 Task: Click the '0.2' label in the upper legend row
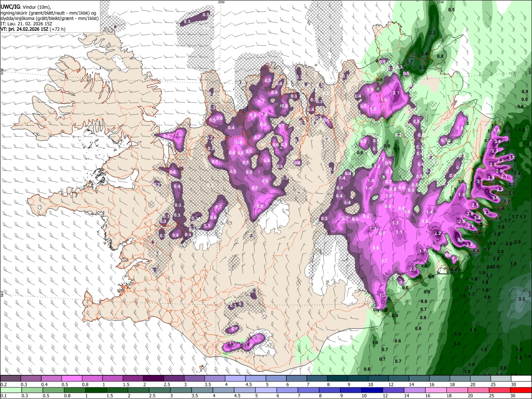click(x=3, y=384)
